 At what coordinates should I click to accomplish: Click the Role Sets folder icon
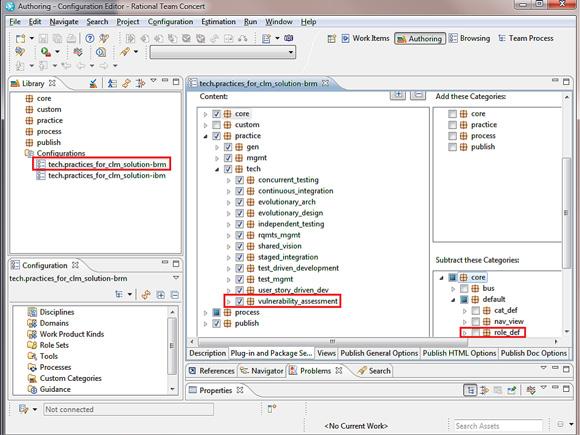32,345
